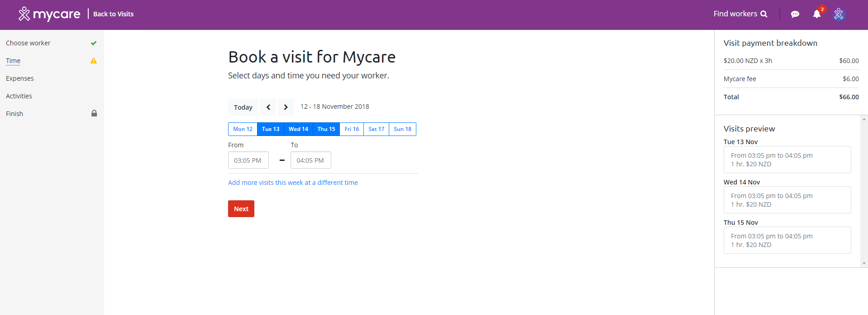Click the lock icon beside Finish

click(x=94, y=113)
